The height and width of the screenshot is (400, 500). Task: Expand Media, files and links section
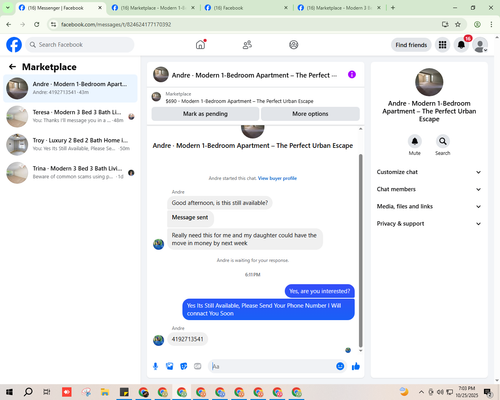[x=429, y=206]
